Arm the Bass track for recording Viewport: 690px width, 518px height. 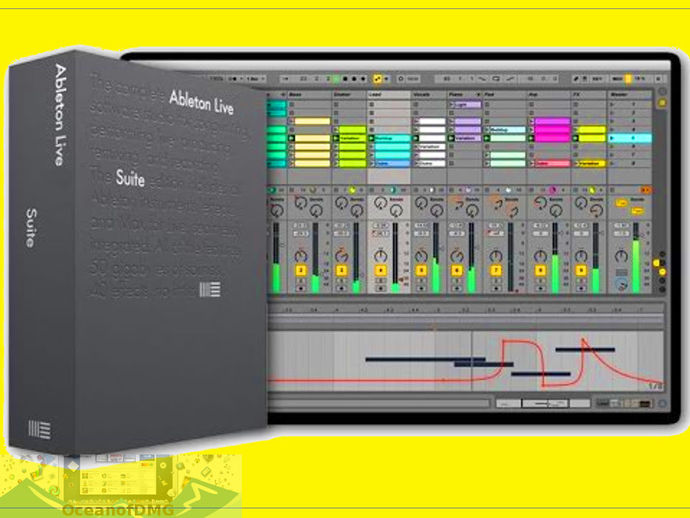pos(301,289)
